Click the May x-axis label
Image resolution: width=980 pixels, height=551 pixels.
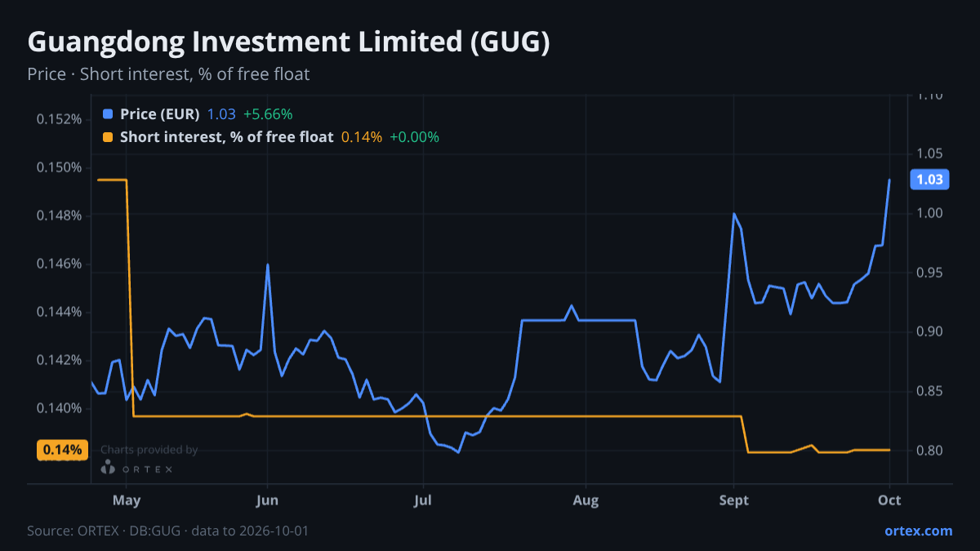click(x=126, y=499)
